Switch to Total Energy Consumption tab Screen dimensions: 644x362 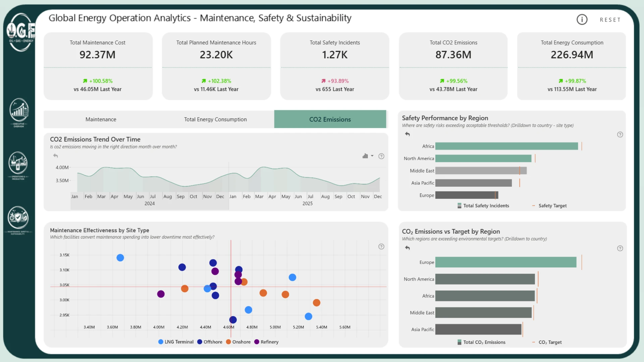(215, 119)
